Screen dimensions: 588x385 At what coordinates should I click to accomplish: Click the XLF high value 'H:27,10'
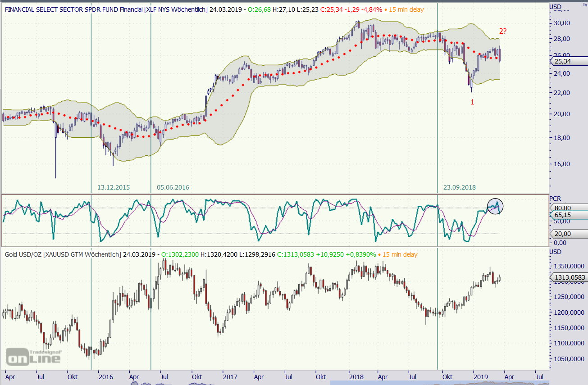click(x=285, y=9)
